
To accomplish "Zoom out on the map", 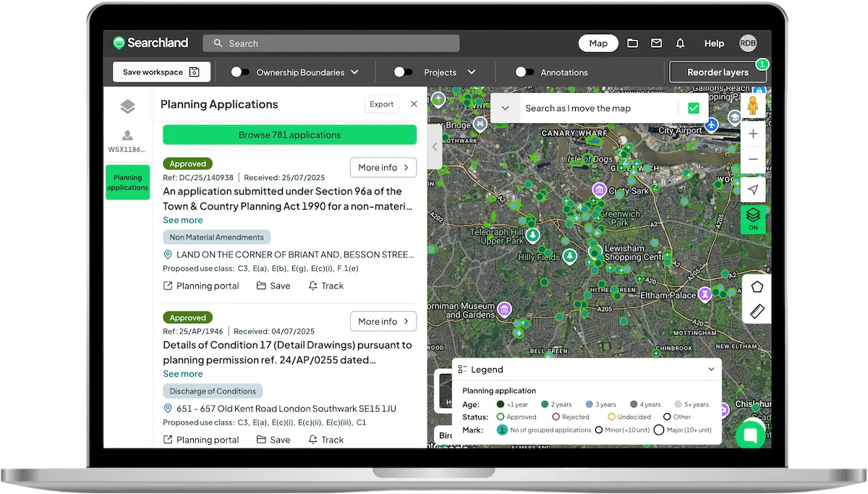I will (753, 159).
